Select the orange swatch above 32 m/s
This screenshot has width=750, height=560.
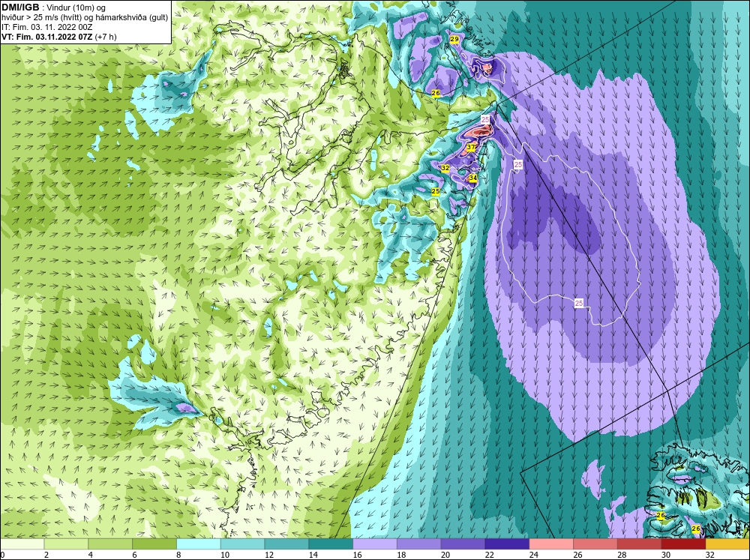[x=728, y=544]
